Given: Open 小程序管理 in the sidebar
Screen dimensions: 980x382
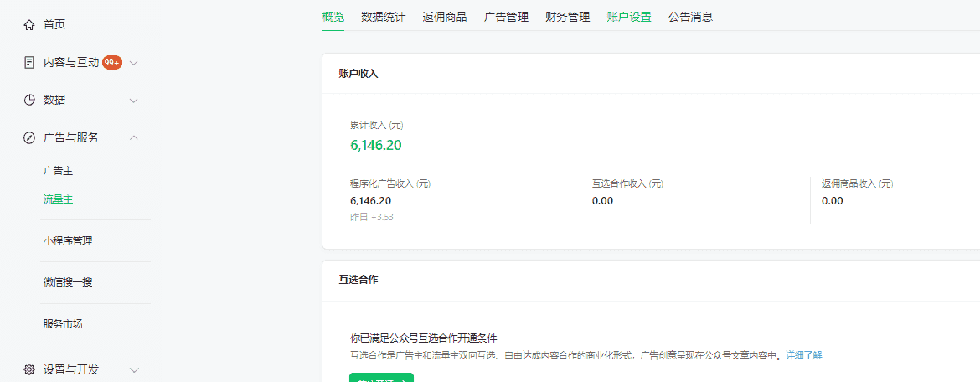Looking at the screenshot, I should (68, 241).
